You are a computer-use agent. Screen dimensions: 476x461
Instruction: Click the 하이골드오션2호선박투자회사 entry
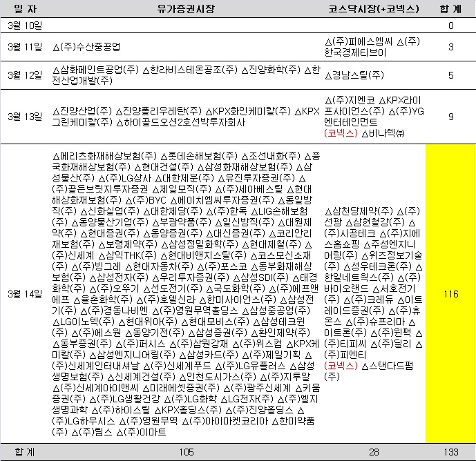click(x=181, y=123)
